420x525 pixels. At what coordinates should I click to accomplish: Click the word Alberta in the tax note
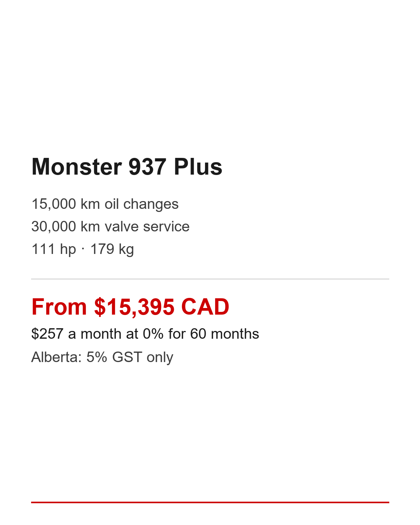(x=56, y=357)
